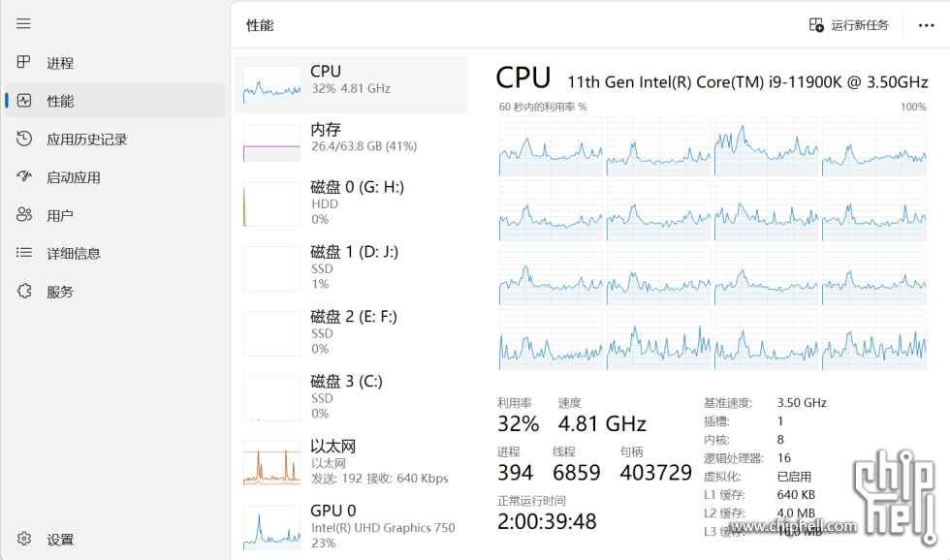This screenshot has width=950, height=560.
Task: Select 磁盘 1 (D: J:) entry
Action: [351, 268]
